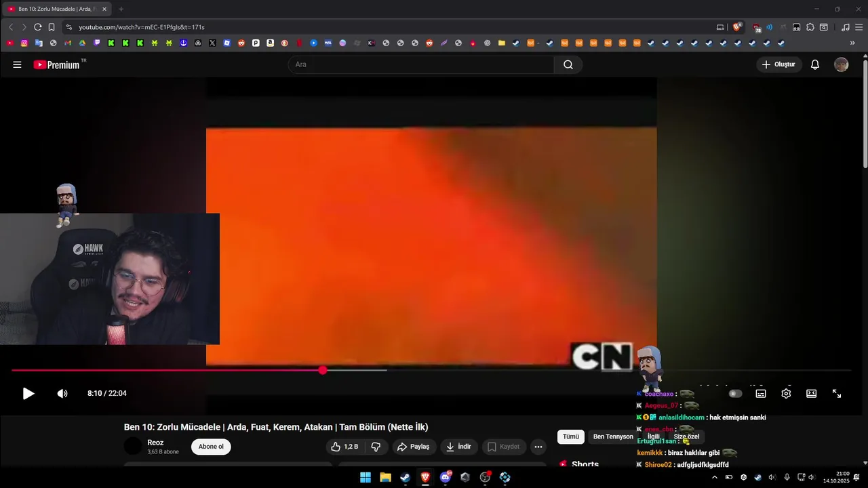Subscribe with Abone ol button

(x=211, y=447)
